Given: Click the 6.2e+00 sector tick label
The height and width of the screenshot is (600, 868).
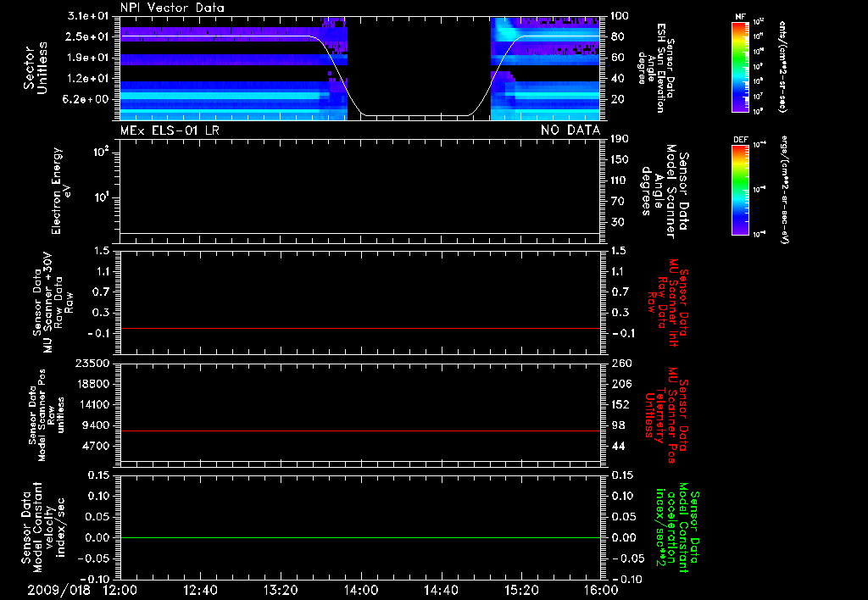Looking at the screenshot, I should pyautogui.click(x=87, y=99).
